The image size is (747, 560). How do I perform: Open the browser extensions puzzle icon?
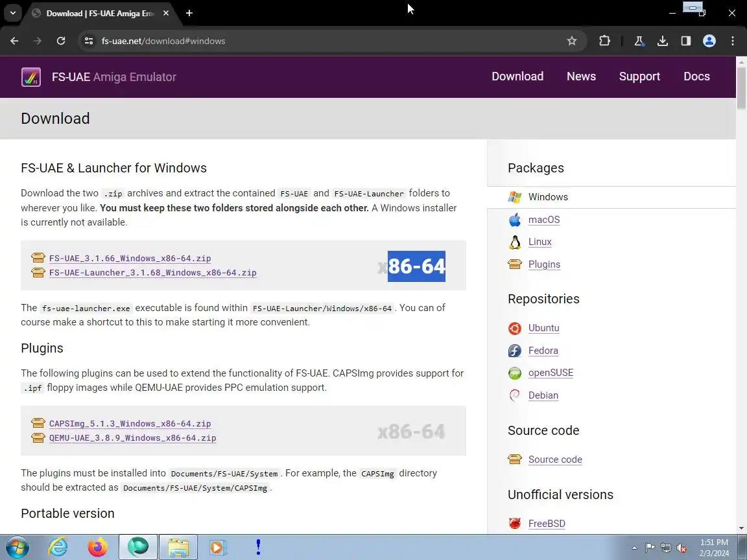tap(604, 41)
